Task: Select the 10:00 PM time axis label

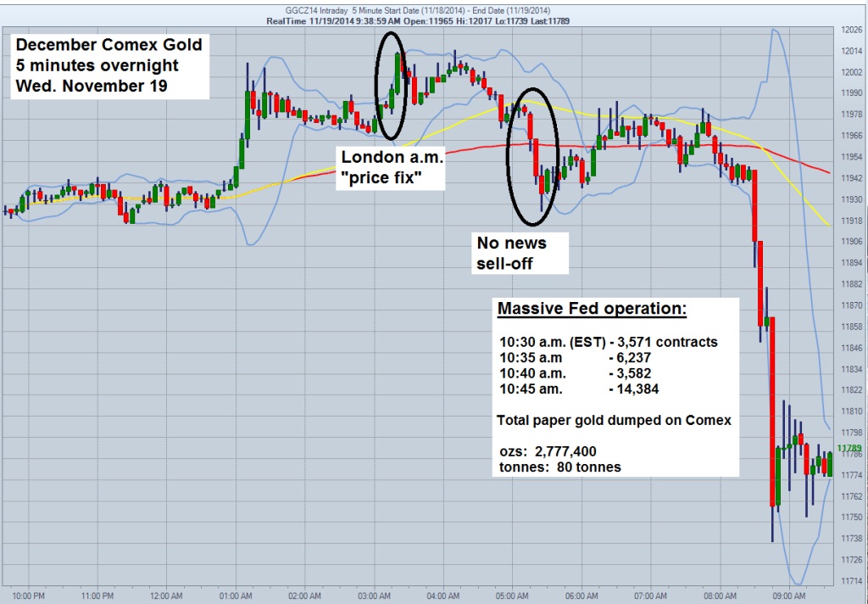Action: [x=28, y=595]
